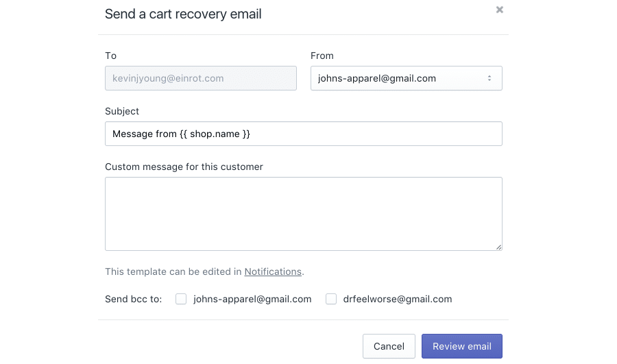Focus the Subject input field

pyautogui.click(x=303, y=134)
